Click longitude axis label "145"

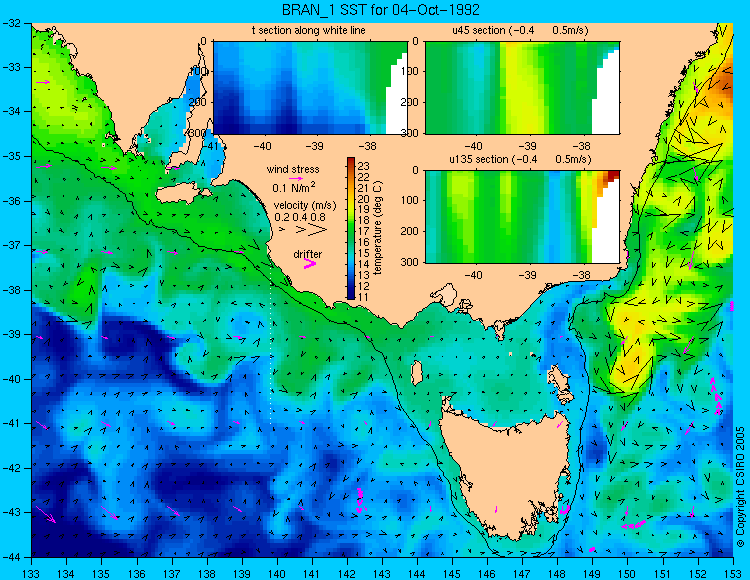click(452, 573)
